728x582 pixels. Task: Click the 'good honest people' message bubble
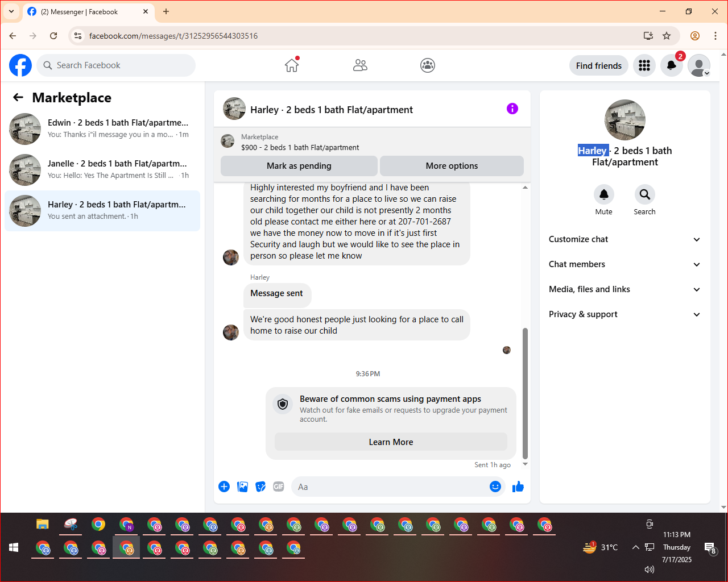click(x=357, y=325)
